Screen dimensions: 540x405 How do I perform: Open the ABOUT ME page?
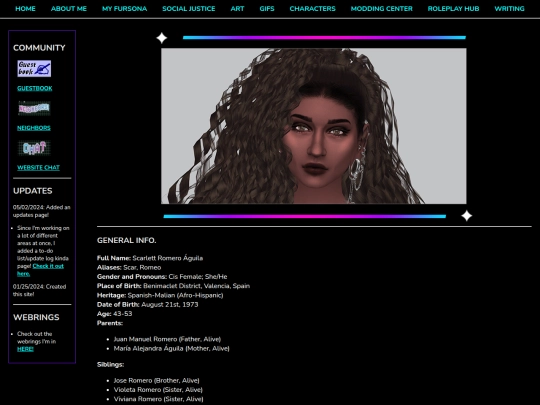[x=69, y=9]
